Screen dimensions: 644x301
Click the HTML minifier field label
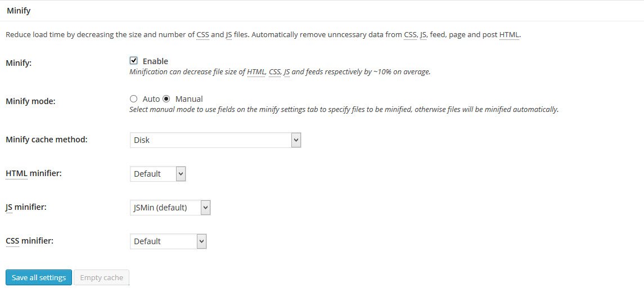point(33,173)
